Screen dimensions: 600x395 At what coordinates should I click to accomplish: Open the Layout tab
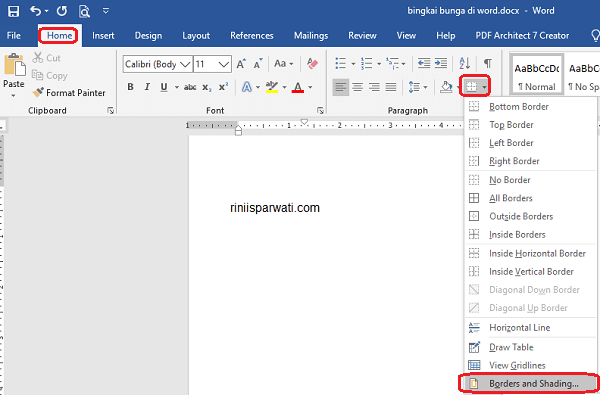196,36
